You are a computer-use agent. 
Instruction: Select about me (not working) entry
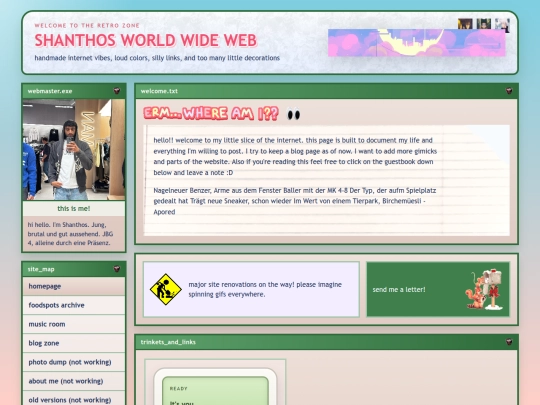click(x=74, y=381)
